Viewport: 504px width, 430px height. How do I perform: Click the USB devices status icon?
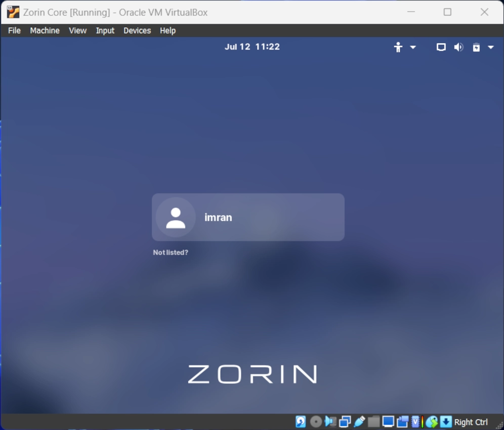[359, 421]
